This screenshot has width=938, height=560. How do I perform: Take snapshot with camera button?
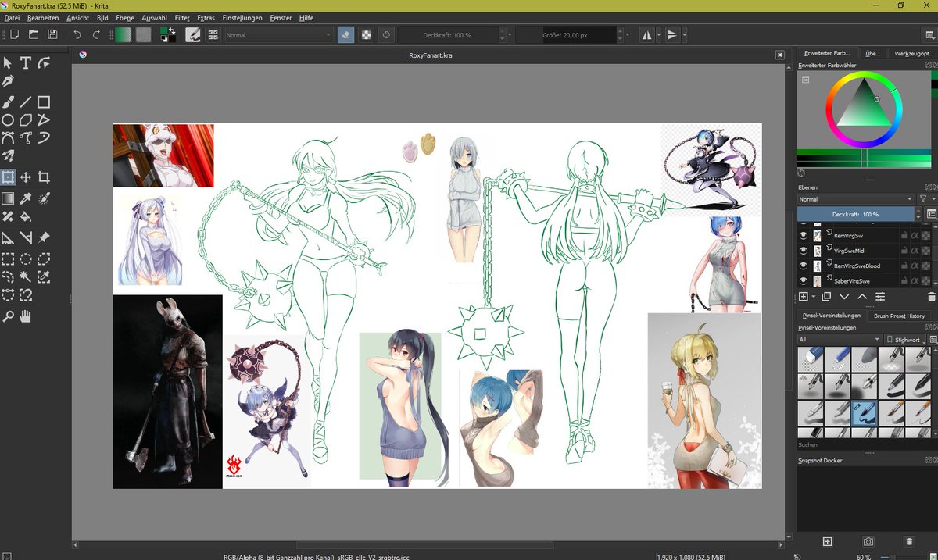[868, 541]
